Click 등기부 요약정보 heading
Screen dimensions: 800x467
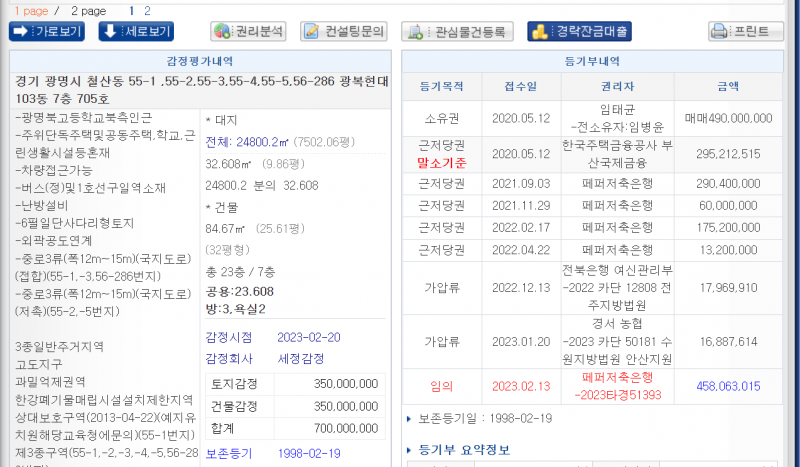(464, 450)
